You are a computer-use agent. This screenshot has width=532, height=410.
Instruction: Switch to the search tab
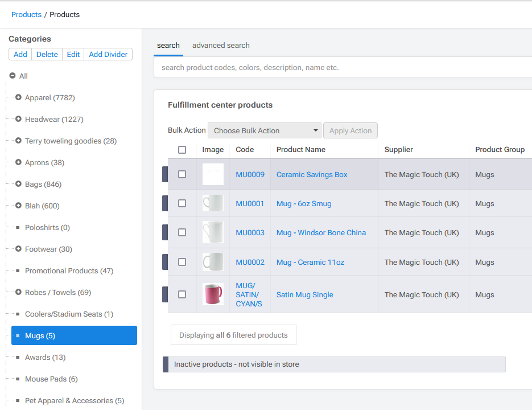(x=168, y=46)
